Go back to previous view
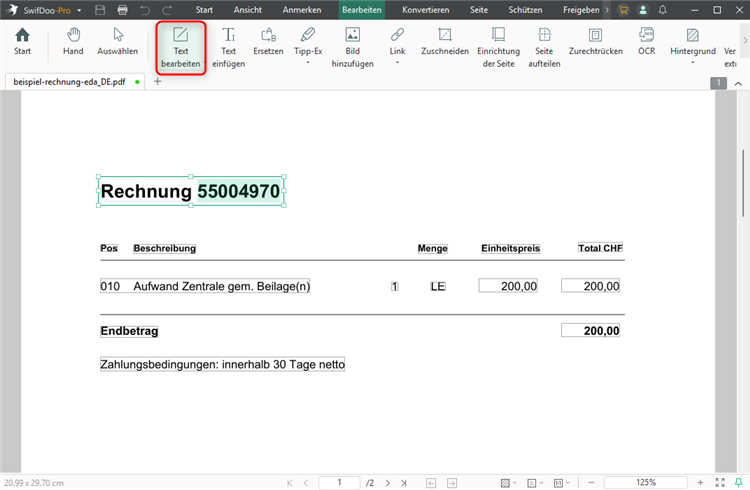750x490 pixels. [431, 483]
